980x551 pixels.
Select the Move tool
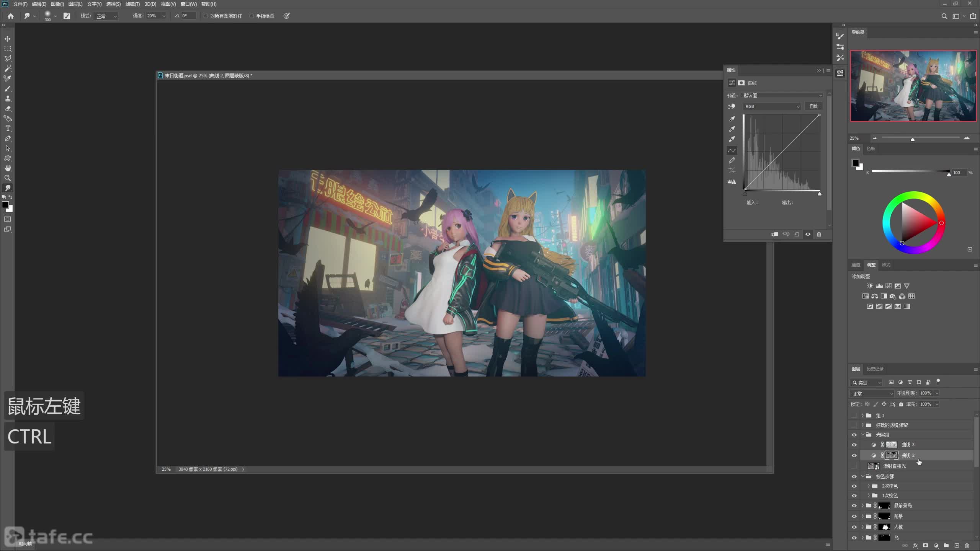click(x=8, y=39)
